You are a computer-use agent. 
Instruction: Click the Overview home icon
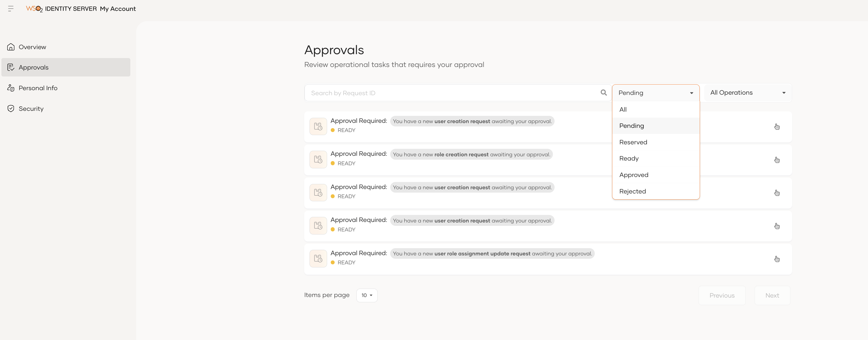point(11,47)
